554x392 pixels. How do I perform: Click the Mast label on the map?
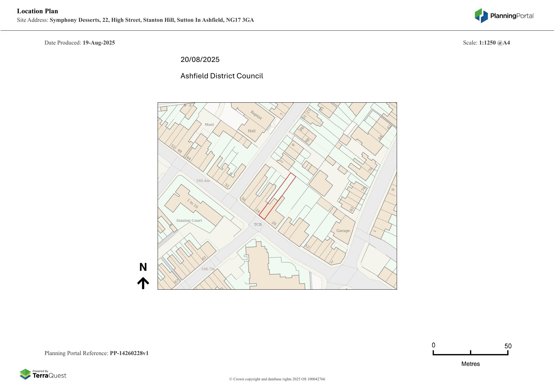point(209,124)
